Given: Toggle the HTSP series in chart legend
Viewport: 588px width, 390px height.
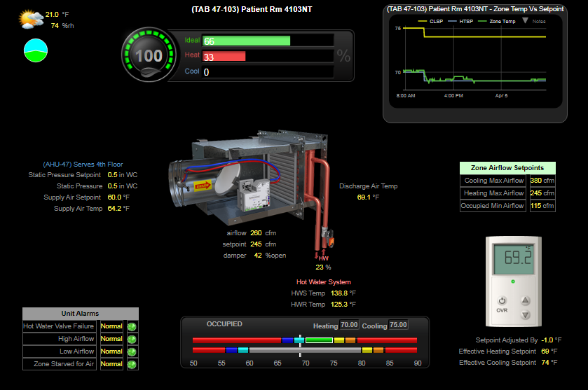Looking at the screenshot, I should click(x=462, y=22).
